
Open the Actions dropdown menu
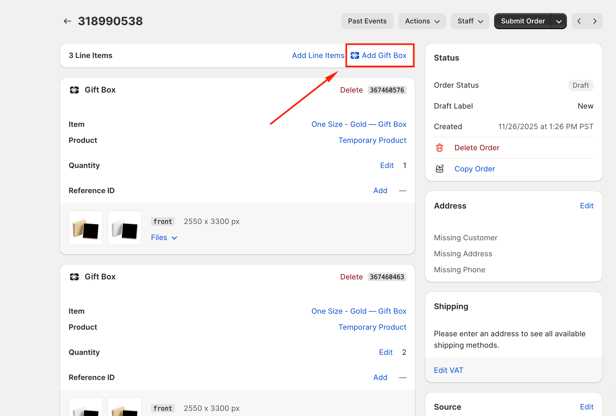click(421, 21)
